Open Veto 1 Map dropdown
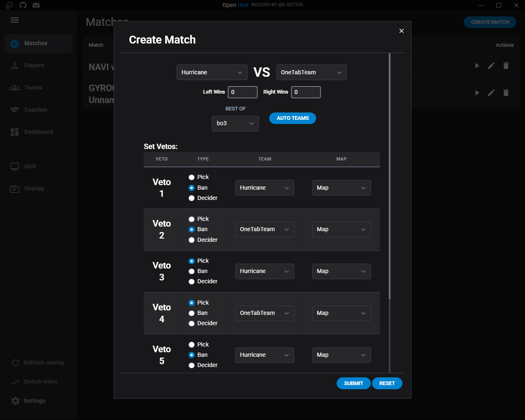The height and width of the screenshot is (420, 525). coord(342,188)
